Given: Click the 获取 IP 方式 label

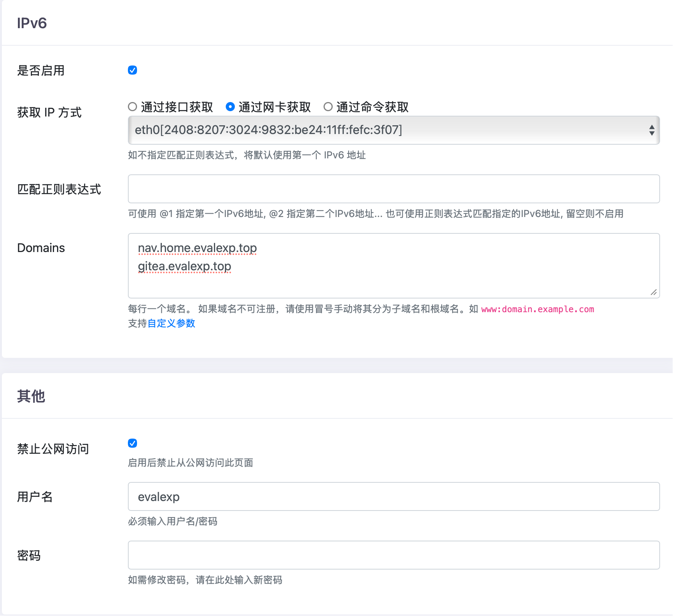Looking at the screenshot, I should (49, 112).
